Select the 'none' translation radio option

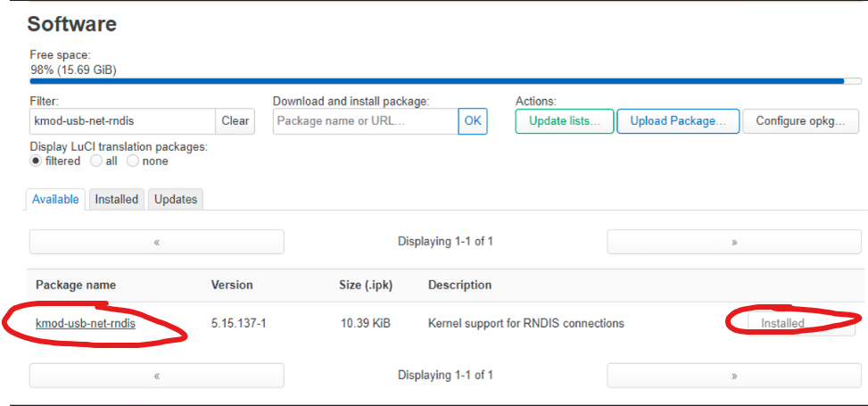133,162
